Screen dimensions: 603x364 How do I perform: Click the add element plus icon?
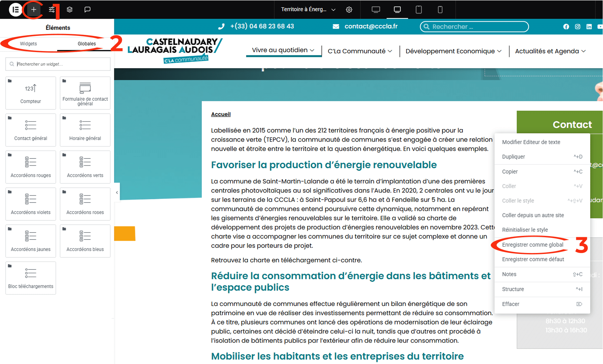(34, 10)
